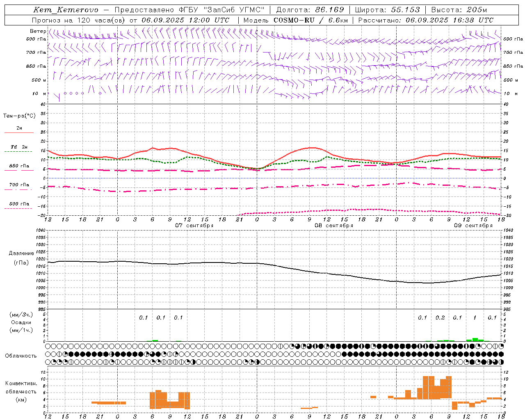Image resolution: width=525 pixels, height=420 pixels.
Task: Click the Давление pressure panel label
Action: click(21, 253)
